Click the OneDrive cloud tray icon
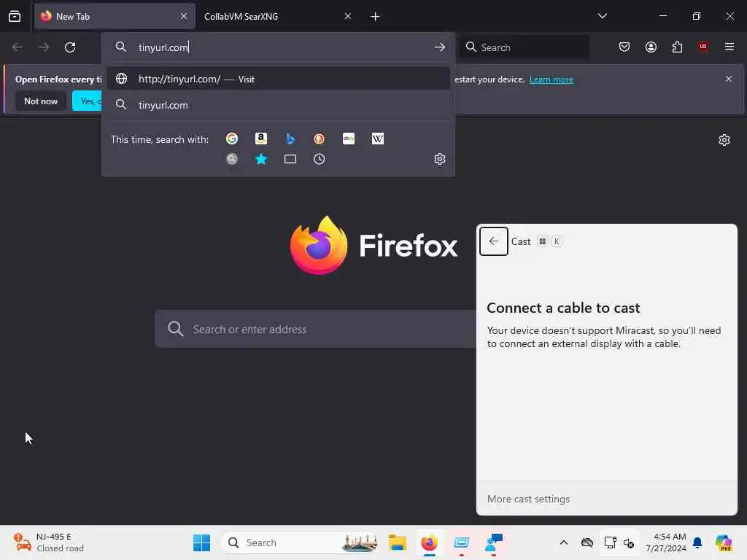 (587, 542)
